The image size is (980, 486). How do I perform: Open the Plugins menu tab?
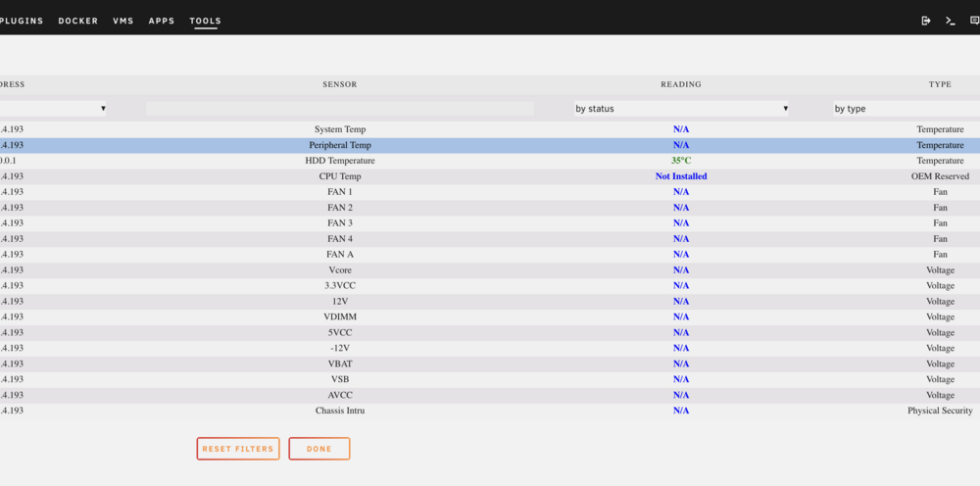pos(22,21)
